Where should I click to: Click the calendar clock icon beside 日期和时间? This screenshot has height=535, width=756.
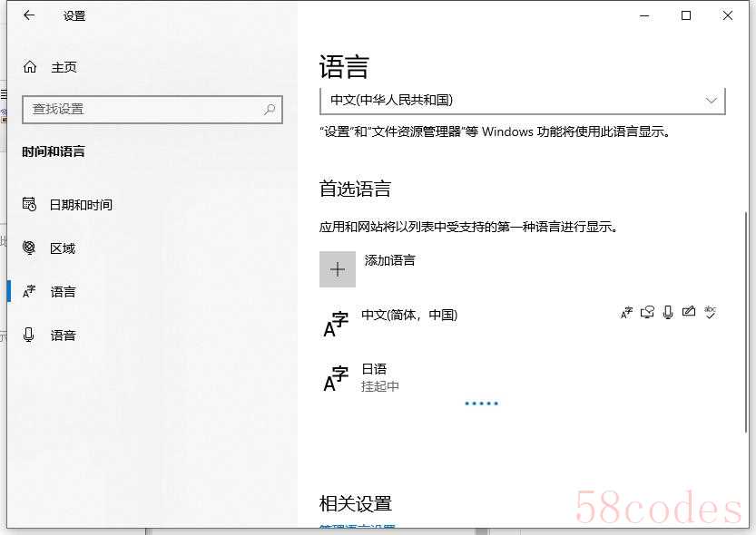29,204
